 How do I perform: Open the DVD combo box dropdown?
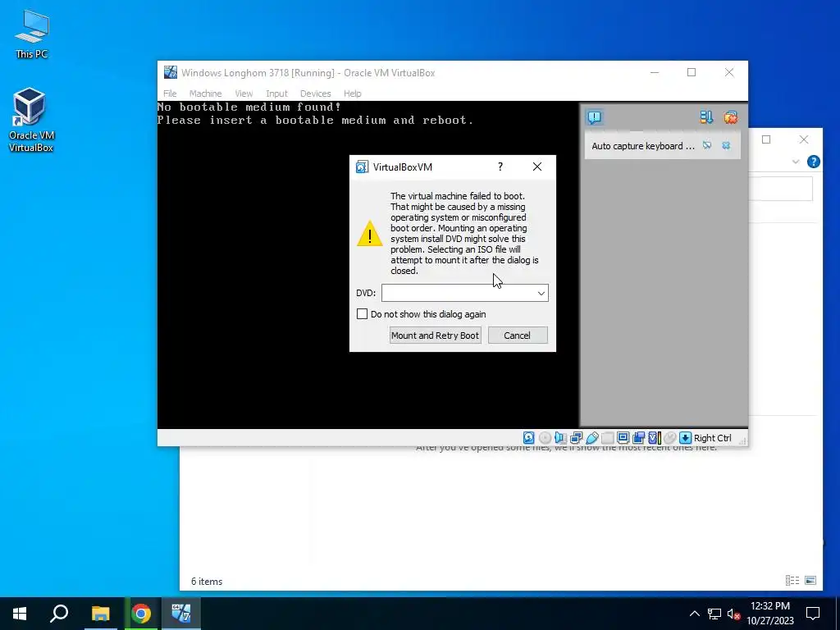(x=541, y=293)
